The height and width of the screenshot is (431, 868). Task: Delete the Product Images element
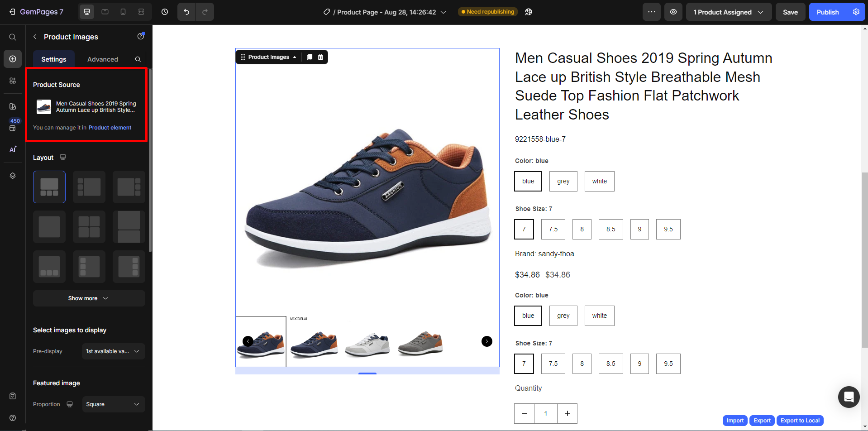pos(320,57)
